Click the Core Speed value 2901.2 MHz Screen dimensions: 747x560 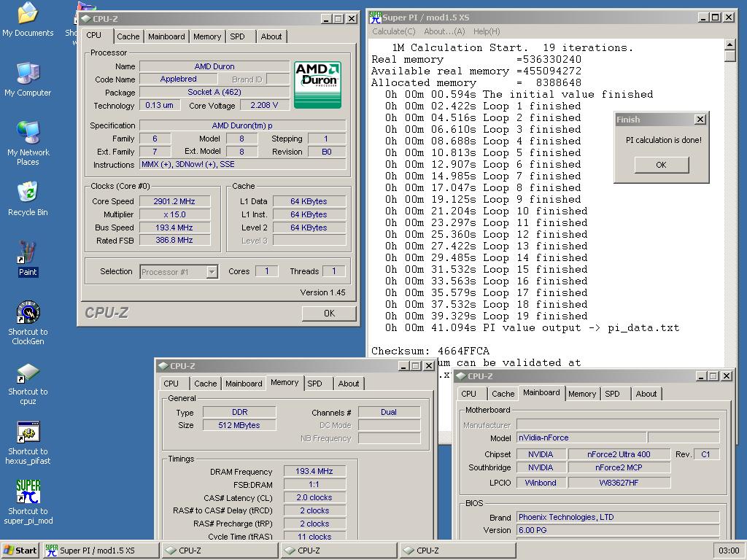174,201
